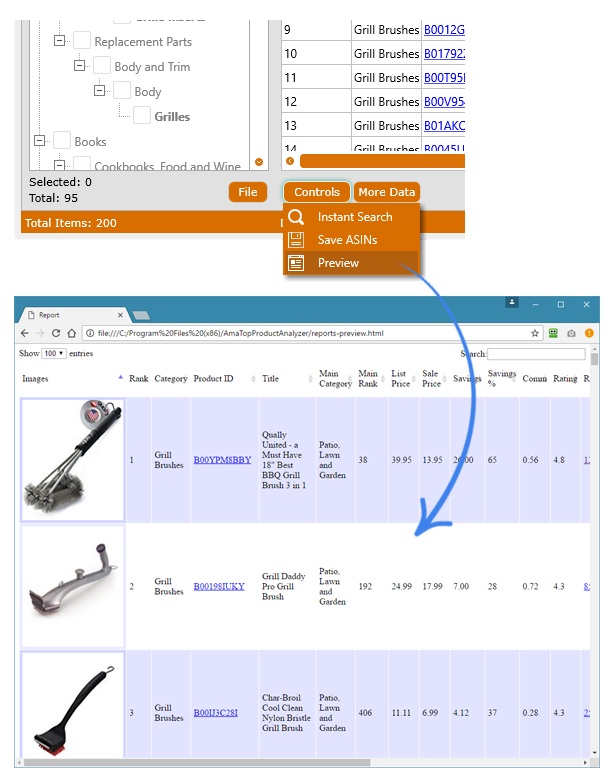Open product link B00YPM8BBY
The width and height of the screenshot is (614, 782).
(x=222, y=460)
